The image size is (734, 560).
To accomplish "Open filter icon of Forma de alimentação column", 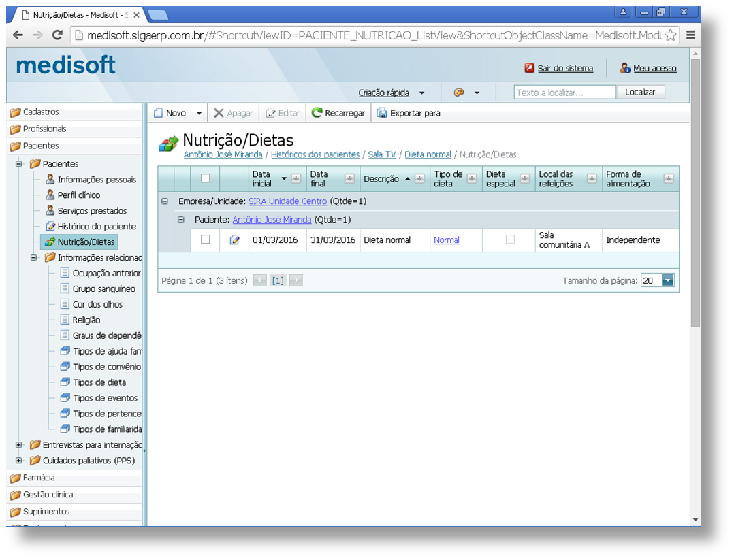I will (x=669, y=178).
